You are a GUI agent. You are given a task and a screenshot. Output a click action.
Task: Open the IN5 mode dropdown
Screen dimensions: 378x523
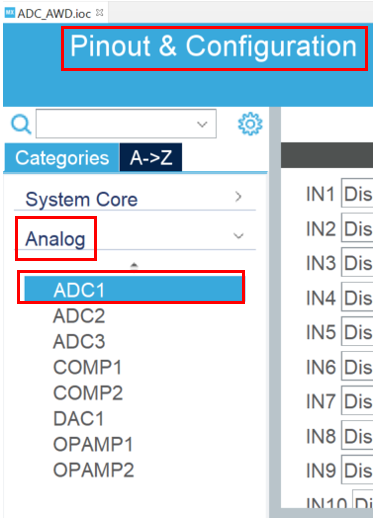click(357, 332)
